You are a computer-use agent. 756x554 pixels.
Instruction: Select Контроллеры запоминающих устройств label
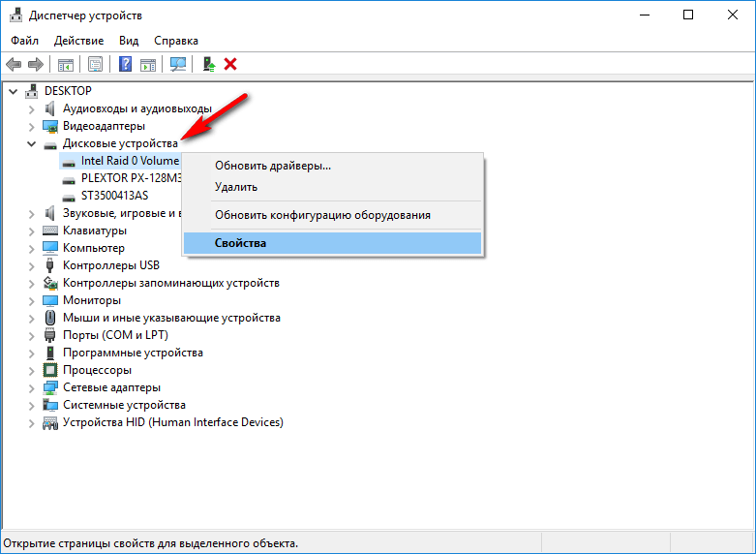pyautogui.click(x=171, y=283)
